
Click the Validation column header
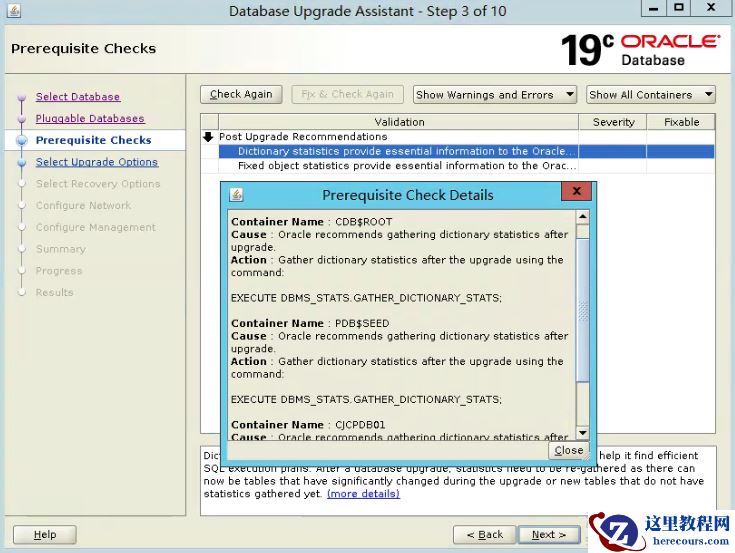[399, 122]
